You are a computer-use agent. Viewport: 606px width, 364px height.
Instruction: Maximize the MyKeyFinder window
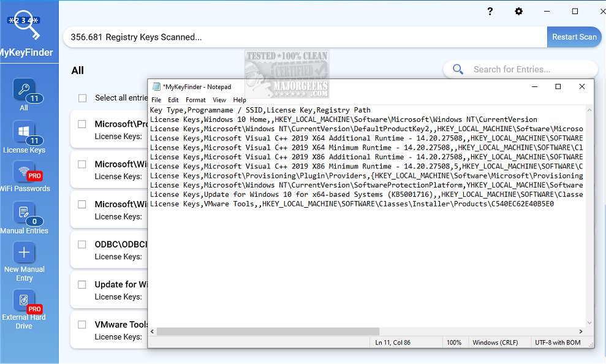575,11
